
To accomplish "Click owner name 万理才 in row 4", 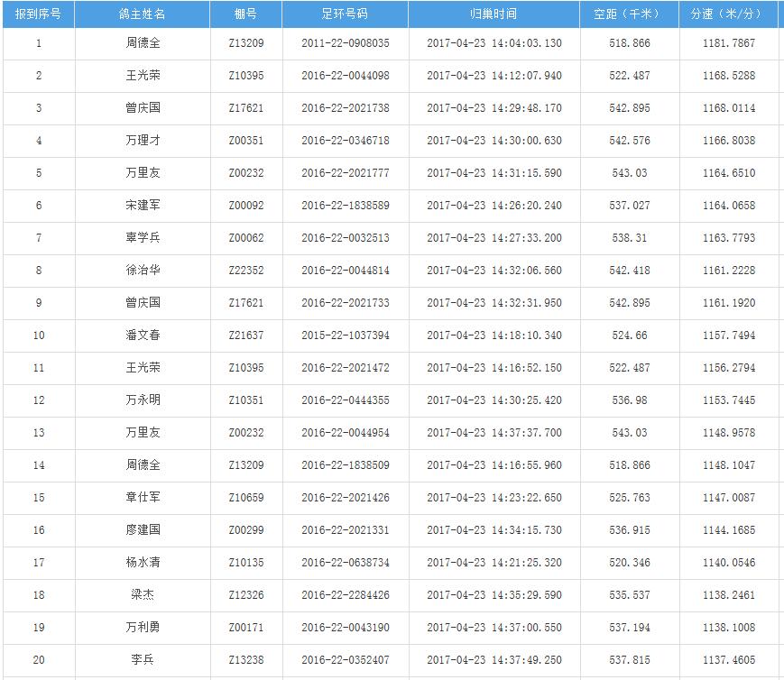I will (x=143, y=141).
